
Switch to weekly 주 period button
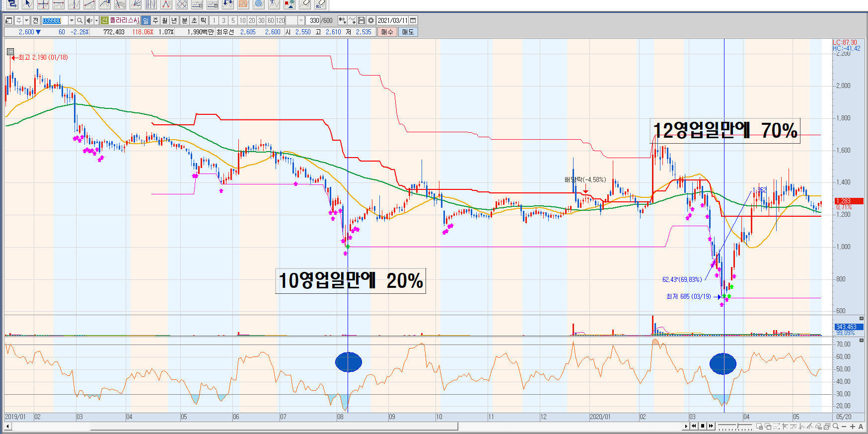(x=155, y=20)
